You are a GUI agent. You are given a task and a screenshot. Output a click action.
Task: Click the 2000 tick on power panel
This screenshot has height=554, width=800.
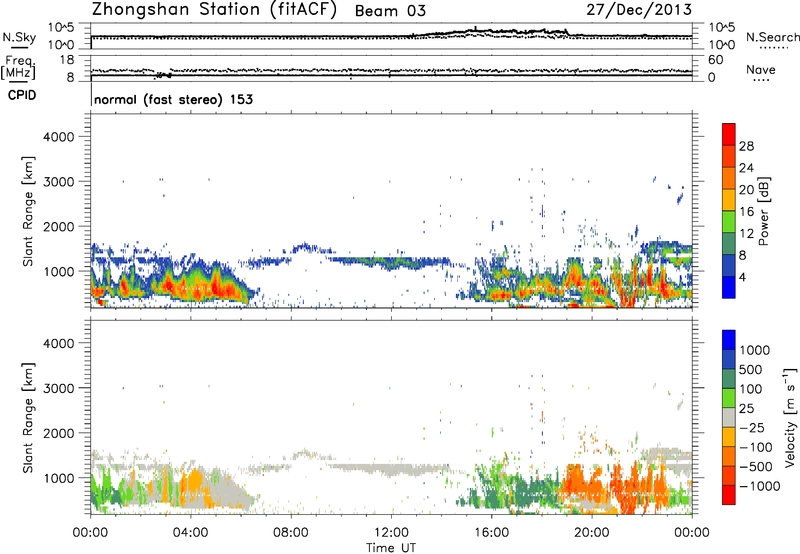coord(58,226)
